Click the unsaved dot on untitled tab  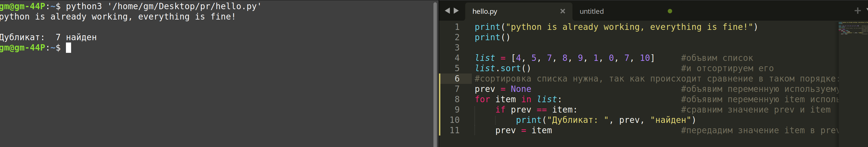click(x=670, y=11)
